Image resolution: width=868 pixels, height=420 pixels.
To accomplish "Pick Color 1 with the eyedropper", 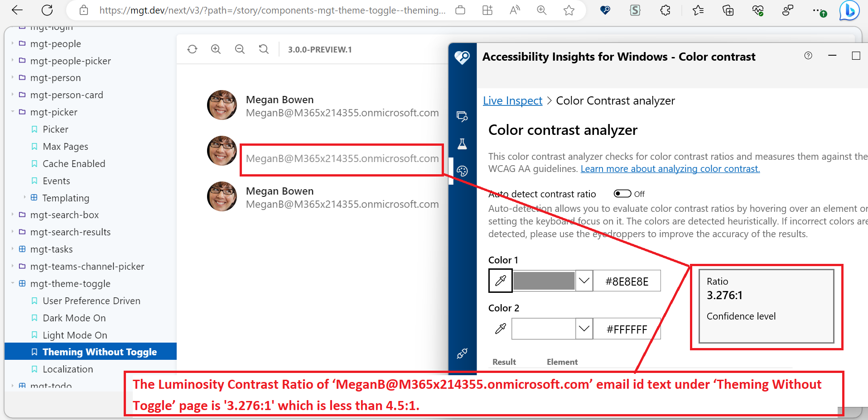I will pos(500,281).
